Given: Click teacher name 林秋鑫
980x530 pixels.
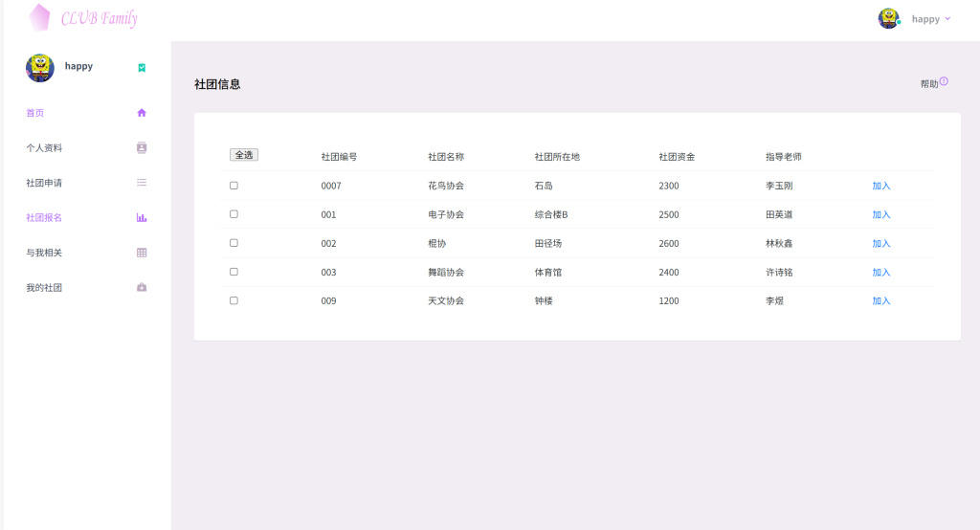Looking at the screenshot, I should [x=779, y=243].
